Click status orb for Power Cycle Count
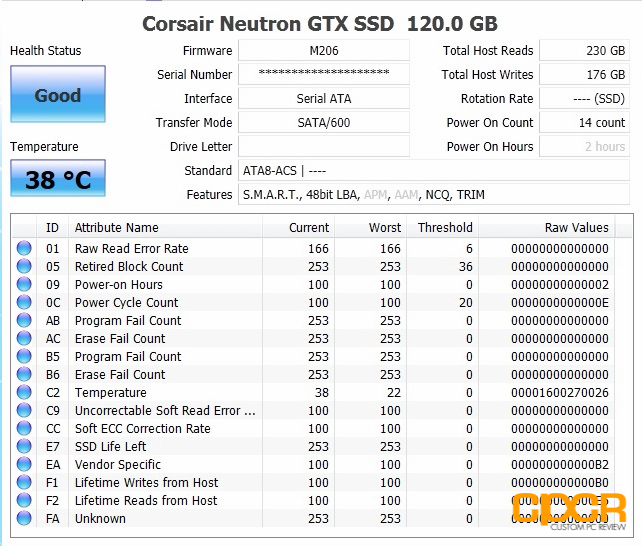This screenshot has height=546, width=642. [x=24, y=302]
